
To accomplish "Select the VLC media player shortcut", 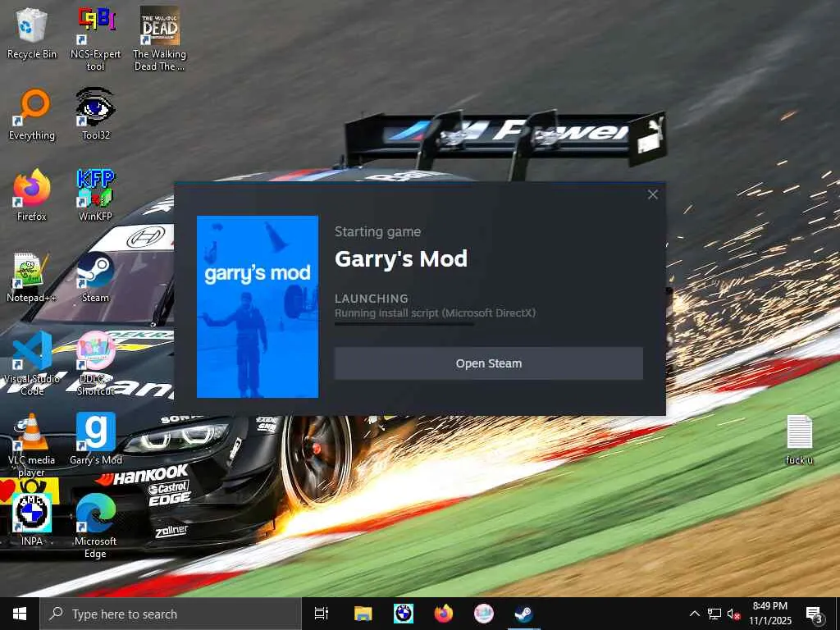I will point(32,445).
